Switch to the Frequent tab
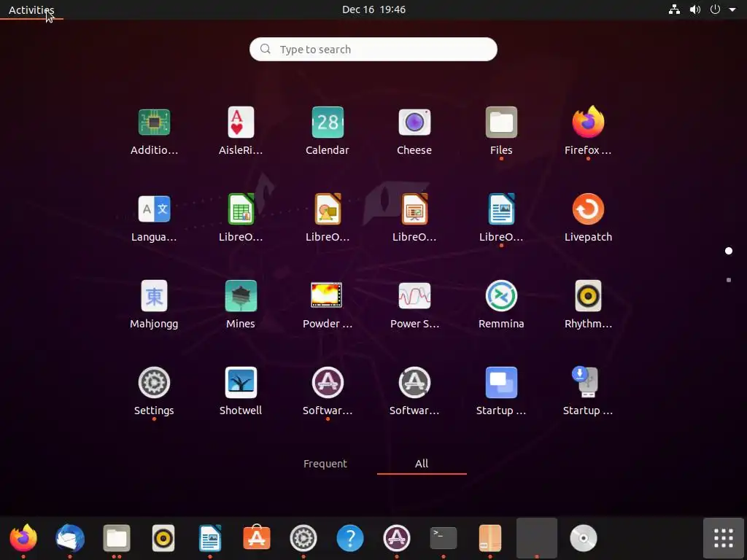 click(325, 463)
